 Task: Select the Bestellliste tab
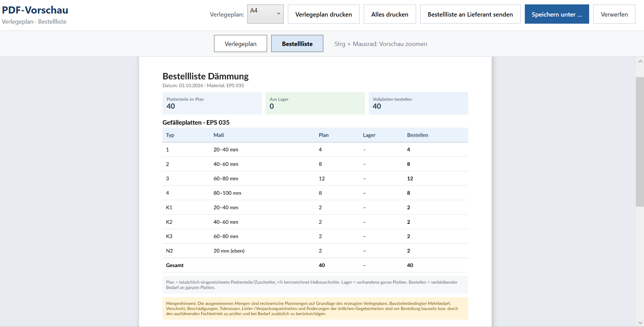(297, 44)
